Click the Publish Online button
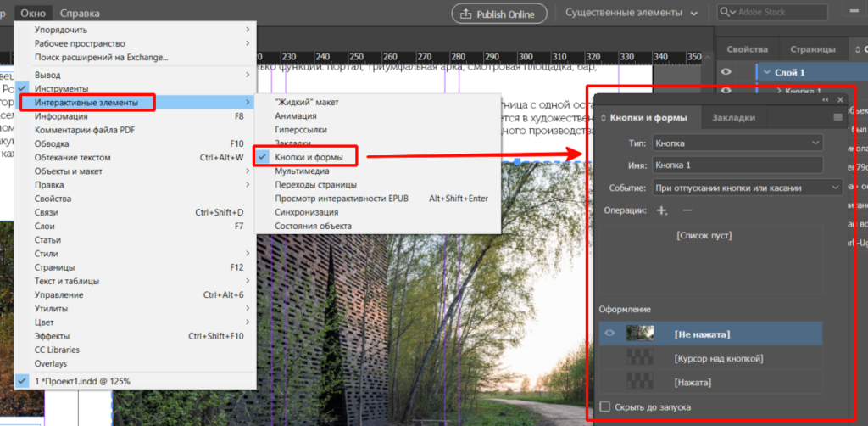 498,13
